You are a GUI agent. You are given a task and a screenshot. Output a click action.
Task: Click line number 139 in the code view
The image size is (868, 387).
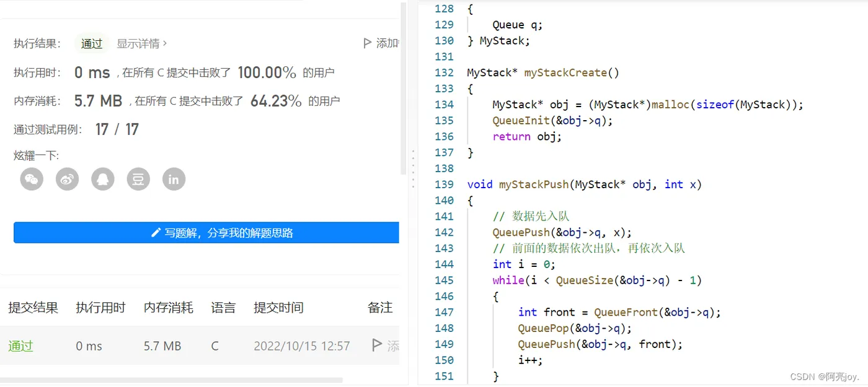(445, 184)
